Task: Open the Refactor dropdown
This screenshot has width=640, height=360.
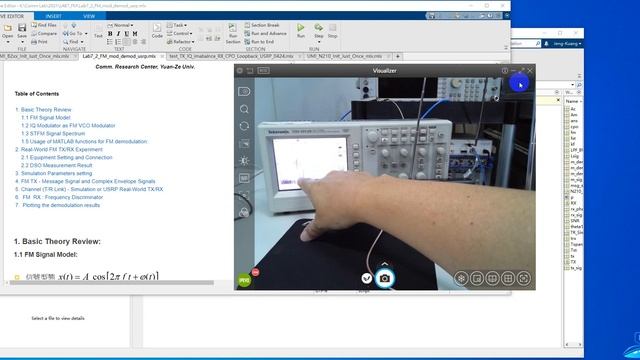Action: click(x=180, y=42)
